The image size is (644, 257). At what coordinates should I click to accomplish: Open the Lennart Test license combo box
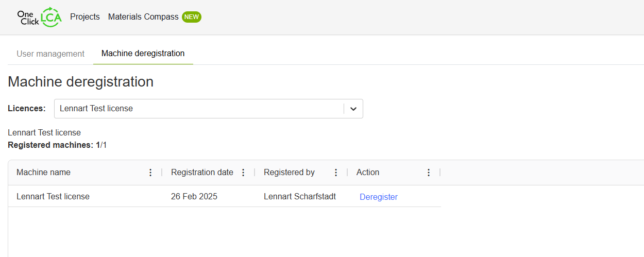pyautogui.click(x=198, y=109)
